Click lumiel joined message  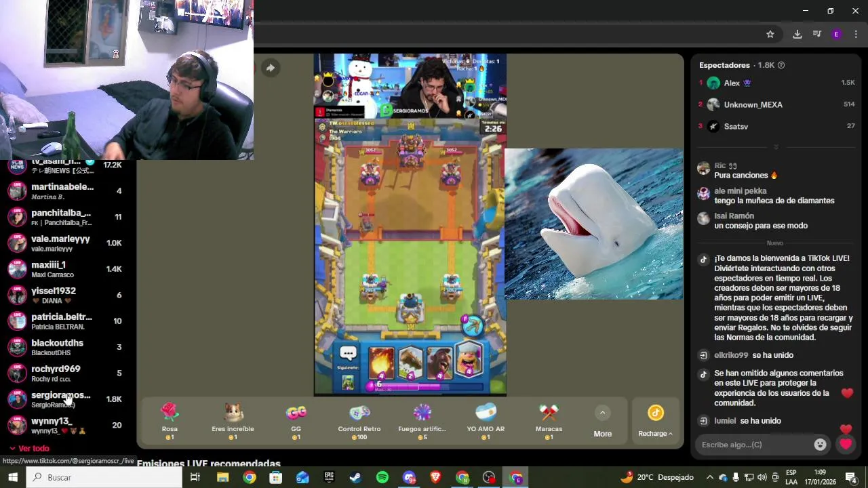click(x=747, y=421)
